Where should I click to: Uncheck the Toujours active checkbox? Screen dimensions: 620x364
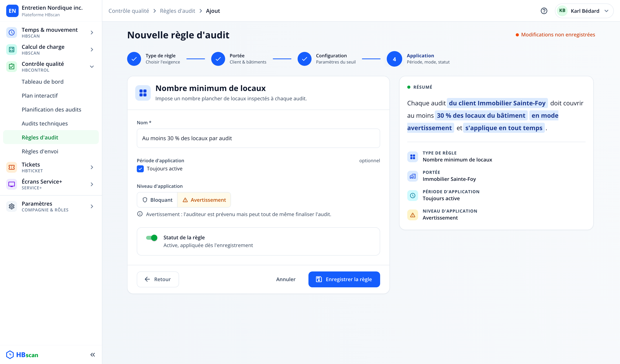140,169
